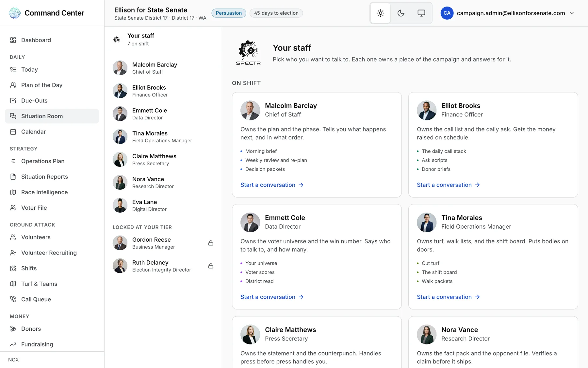Open Dashboard from the sidebar

[x=52, y=40]
